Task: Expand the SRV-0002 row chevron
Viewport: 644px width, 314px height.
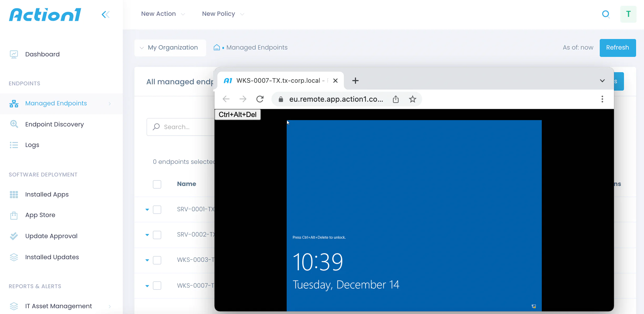Action: (x=147, y=235)
